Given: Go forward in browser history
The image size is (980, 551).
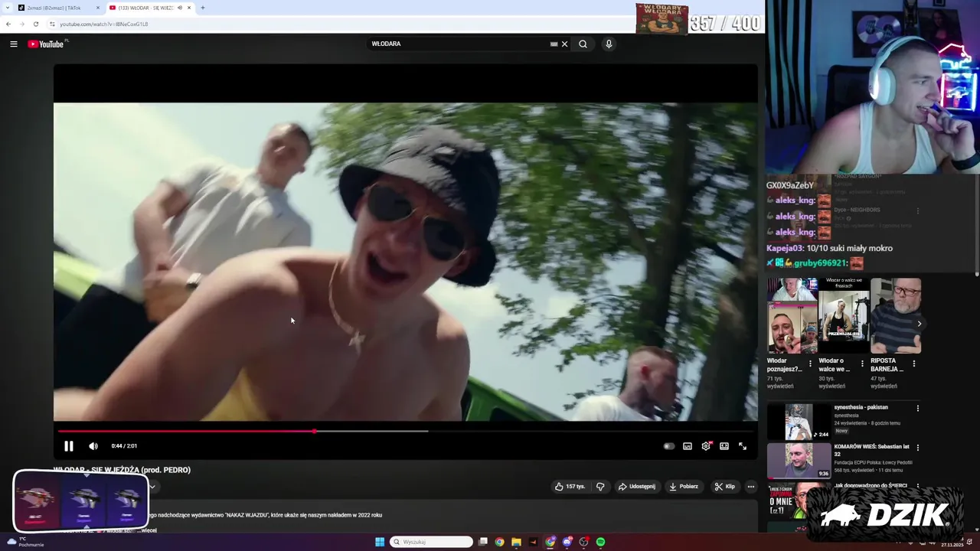Looking at the screenshot, I should coord(21,24).
